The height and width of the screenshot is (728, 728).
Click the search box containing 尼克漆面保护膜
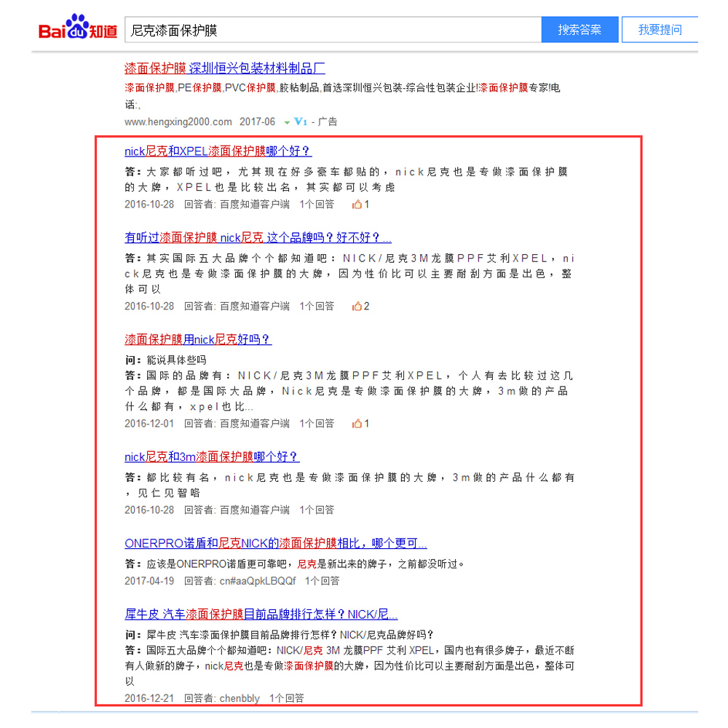click(333, 30)
